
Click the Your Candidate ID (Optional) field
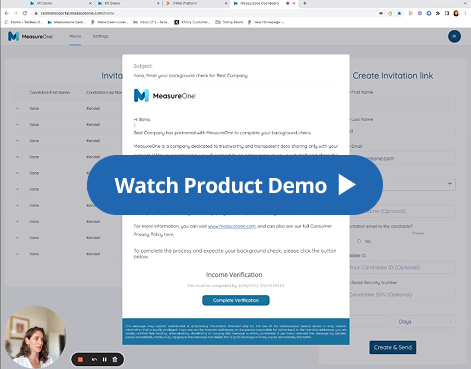point(402,267)
